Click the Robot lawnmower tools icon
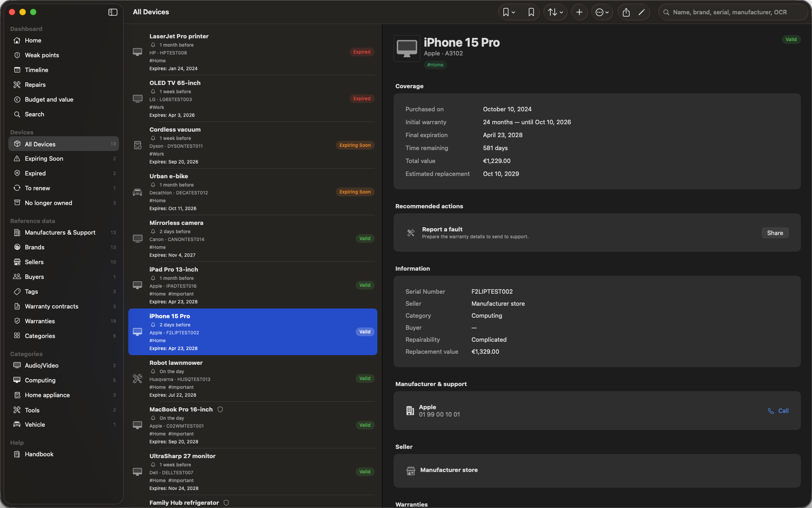The width and height of the screenshot is (812, 508). click(x=137, y=379)
